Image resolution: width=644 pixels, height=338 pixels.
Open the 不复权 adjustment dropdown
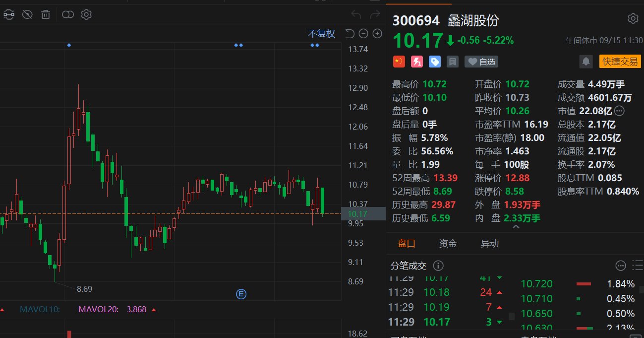click(x=322, y=34)
